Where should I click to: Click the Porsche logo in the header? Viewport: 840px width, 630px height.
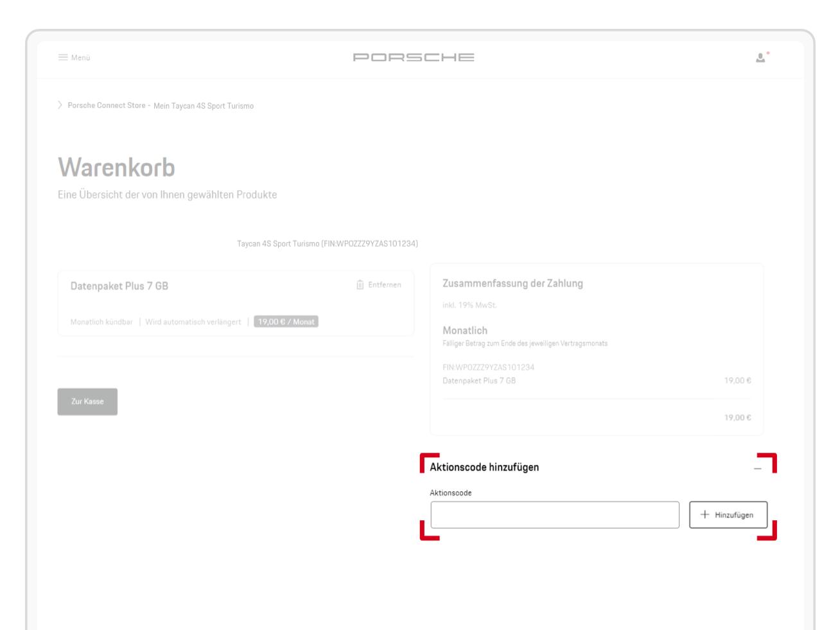414,57
